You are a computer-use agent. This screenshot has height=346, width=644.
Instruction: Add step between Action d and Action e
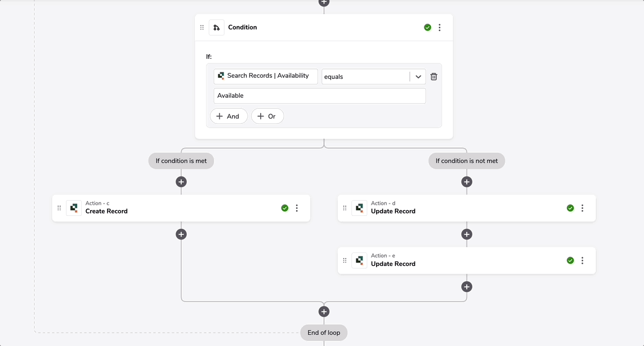pyautogui.click(x=467, y=234)
